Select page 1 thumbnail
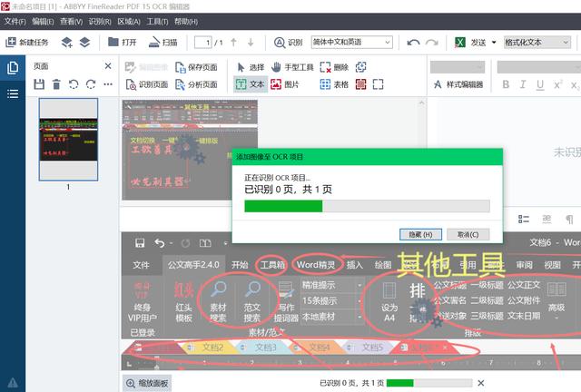 coord(69,140)
